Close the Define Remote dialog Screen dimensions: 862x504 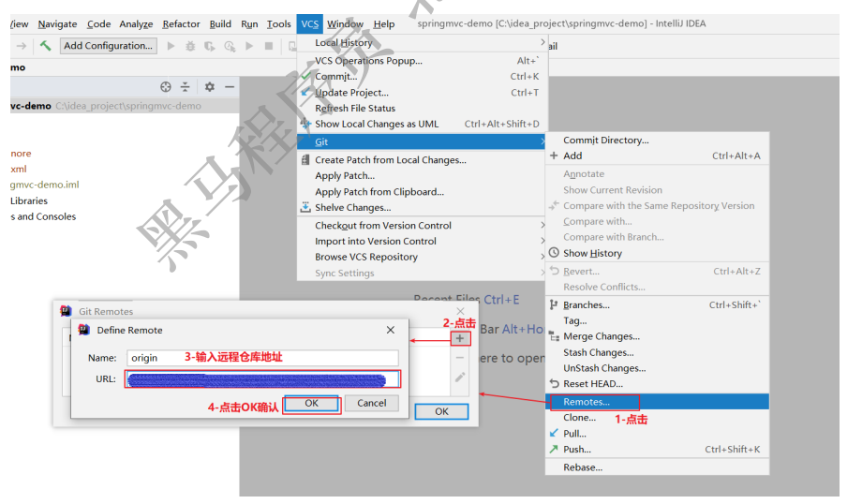click(391, 330)
